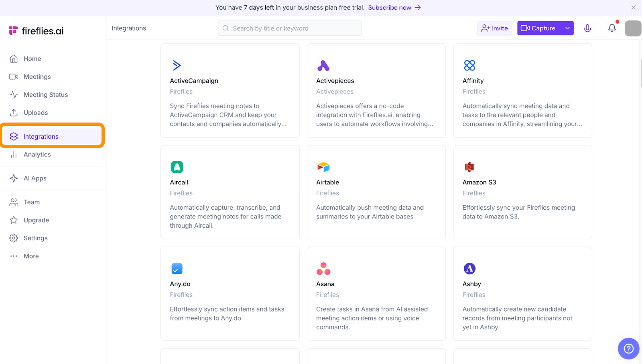This screenshot has width=642, height=364.
Task: Open the help question mark button
Action: pyautogui.click(x=628, y=349)
